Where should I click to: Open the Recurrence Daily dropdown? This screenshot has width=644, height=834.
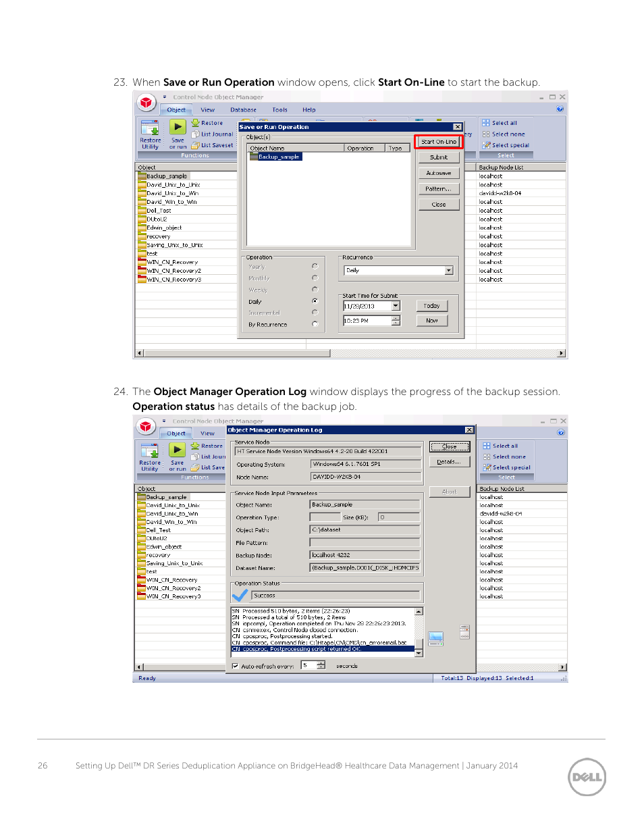click(x=449, y=270)
